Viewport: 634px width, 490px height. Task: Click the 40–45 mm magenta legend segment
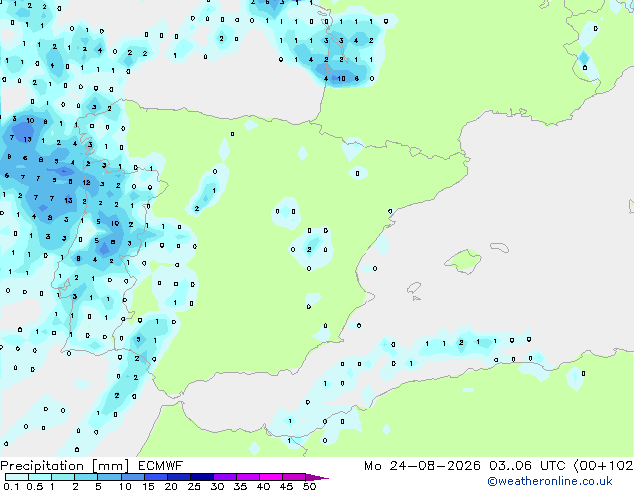click(x=271, y=477)
